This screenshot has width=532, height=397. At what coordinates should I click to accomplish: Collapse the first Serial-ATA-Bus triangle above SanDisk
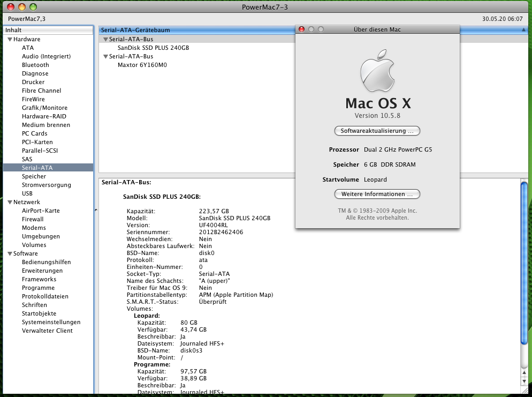tap(105, 40)
